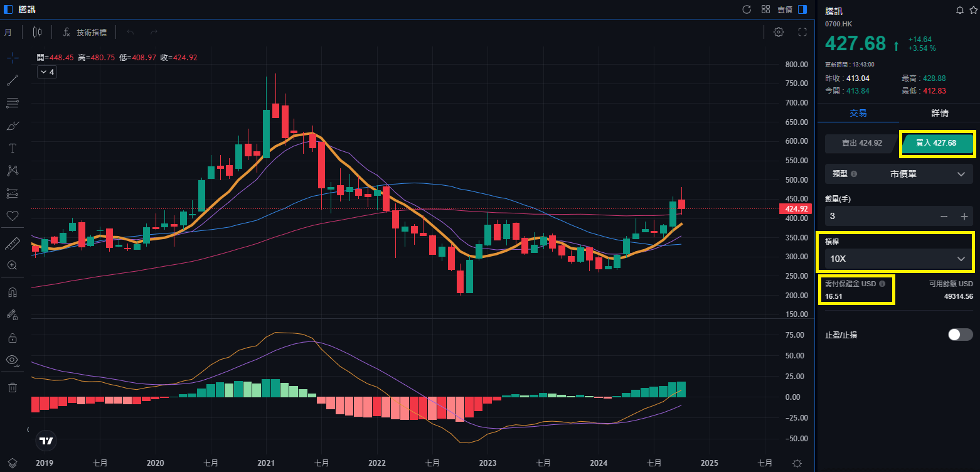Open the heart icons tool
980x472 pixels.
12,215
